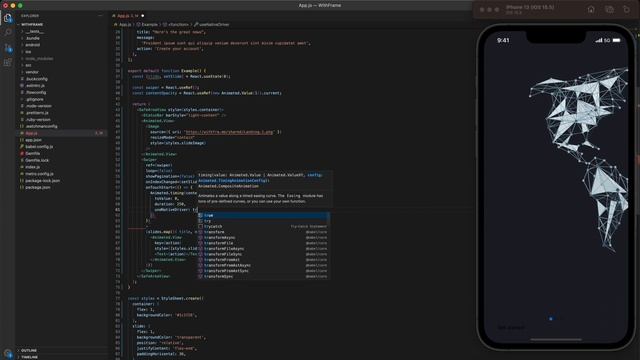Expand the vendor folder

point(61,72)
